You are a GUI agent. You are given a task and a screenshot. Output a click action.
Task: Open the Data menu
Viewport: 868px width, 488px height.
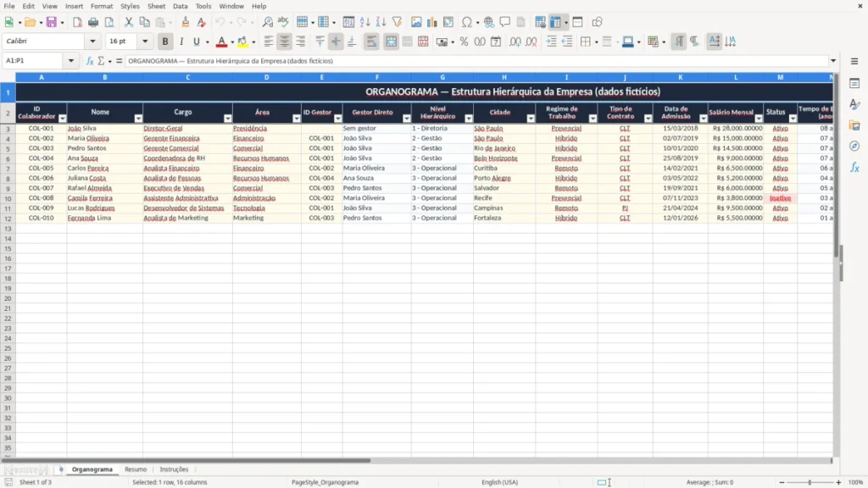(x=180, y=6)
